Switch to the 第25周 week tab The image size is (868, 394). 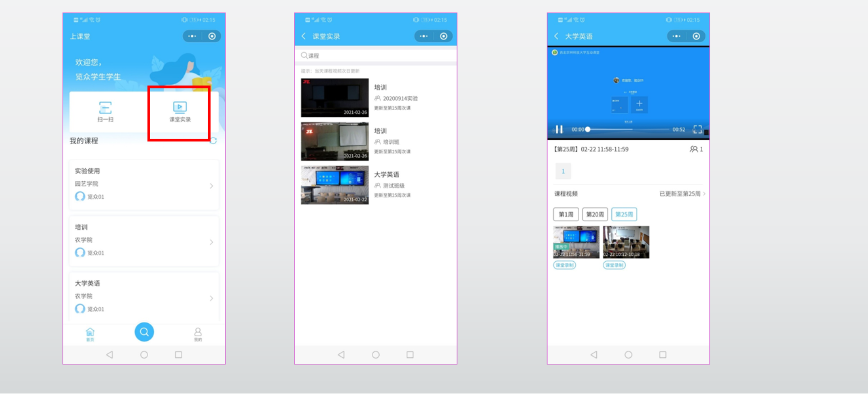coord(624,215)
